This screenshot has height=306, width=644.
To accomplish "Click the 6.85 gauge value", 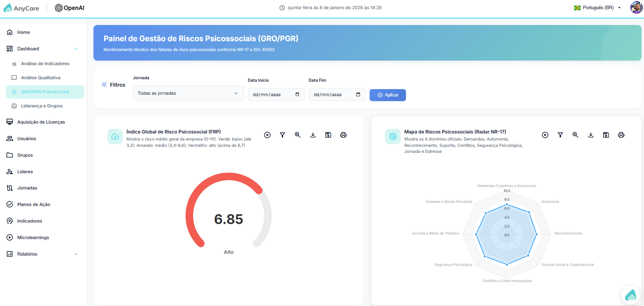I will point(229,219).
